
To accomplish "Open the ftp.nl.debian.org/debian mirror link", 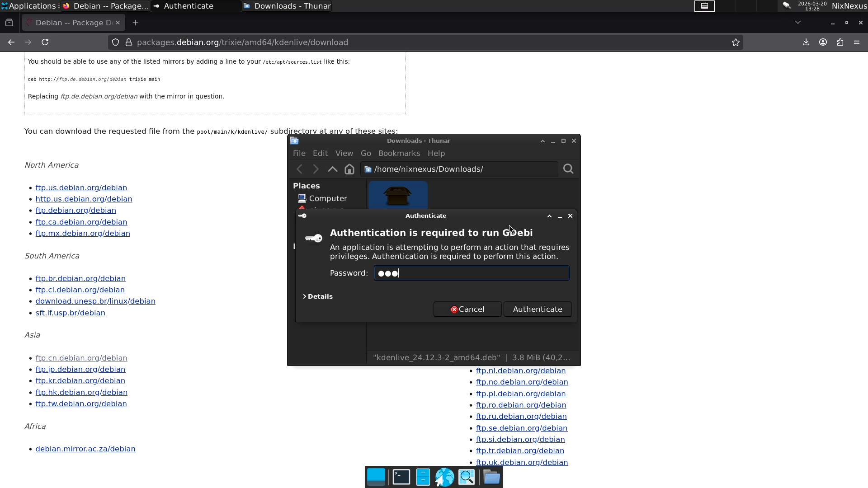I will tap(521, 371).
